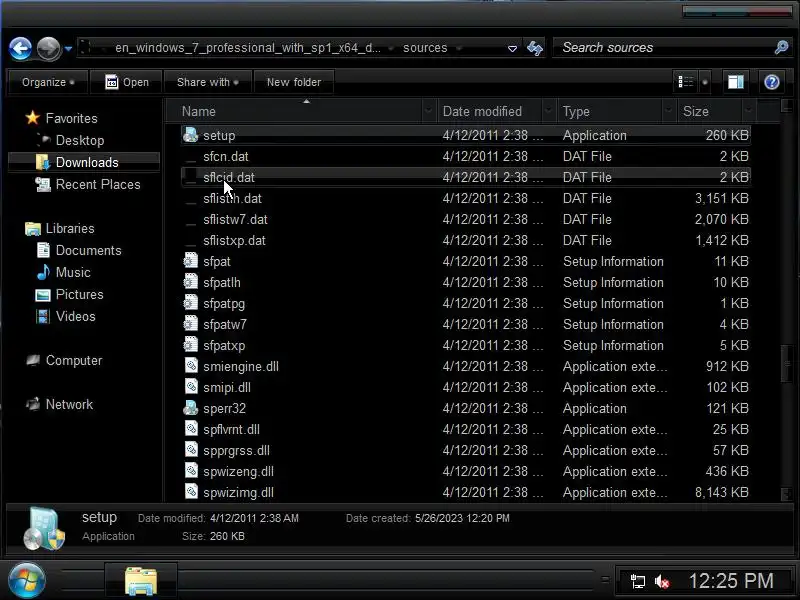Open Help with the question mark icon

click(771, 82)
